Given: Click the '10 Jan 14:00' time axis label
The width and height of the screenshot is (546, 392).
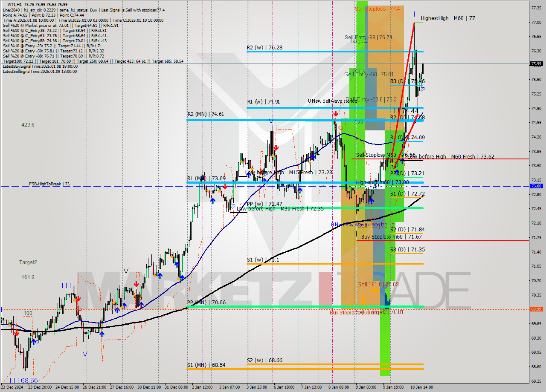Looking at the screenshot, I should (421, 387).
